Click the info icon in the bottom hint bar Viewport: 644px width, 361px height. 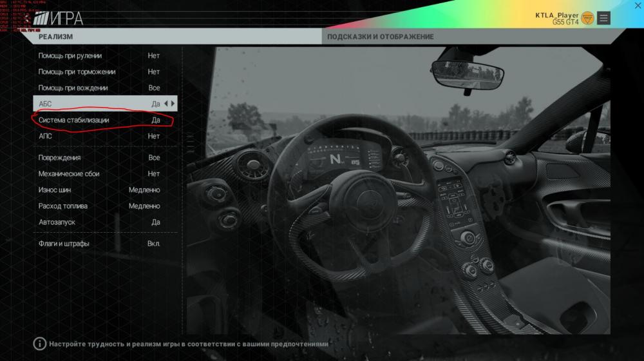[39, 344]
